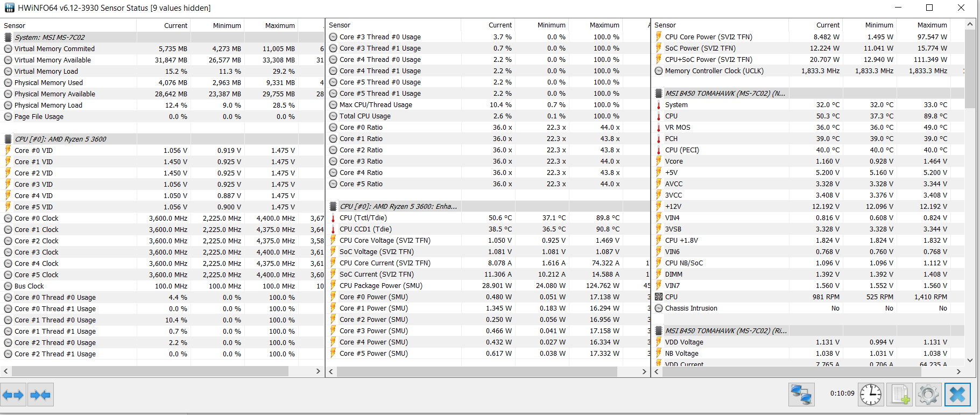Click the Maximum column header in left pane
The width and height of the screenshot is (980, 415).
pyautogui.click(x=271, y=25)
